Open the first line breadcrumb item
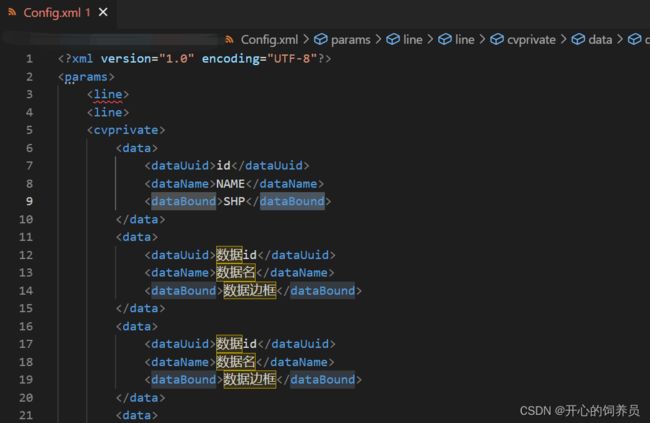Viewport: 650px width, 423px height. 412,40
